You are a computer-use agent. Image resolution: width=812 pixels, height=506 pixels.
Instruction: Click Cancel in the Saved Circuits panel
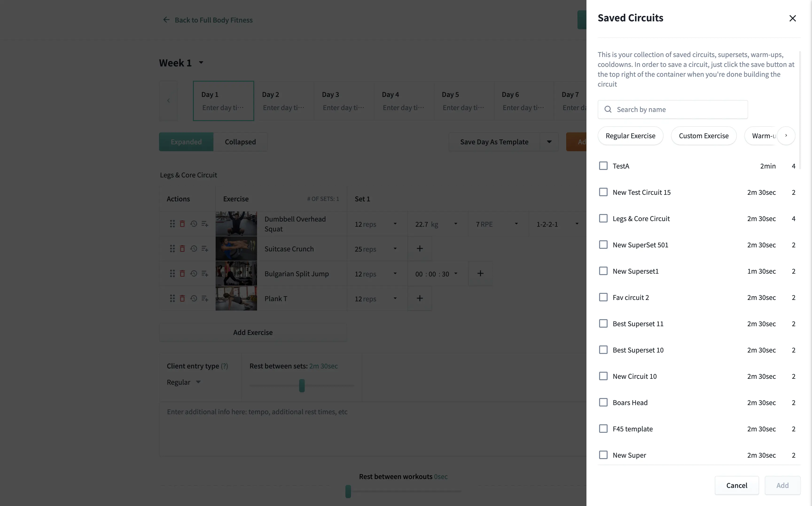click(x=737, y=485)
